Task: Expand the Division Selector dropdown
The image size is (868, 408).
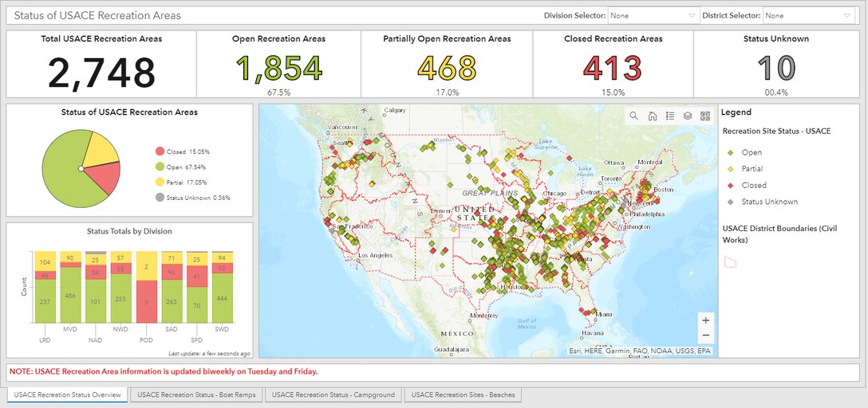Action: tap(653, 15)
